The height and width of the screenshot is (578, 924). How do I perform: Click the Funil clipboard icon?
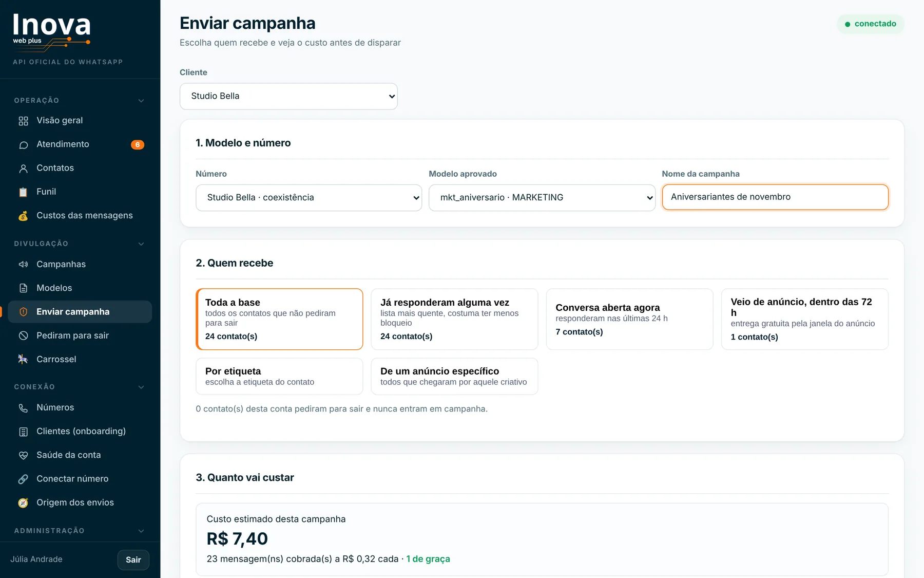coord(23,192)
